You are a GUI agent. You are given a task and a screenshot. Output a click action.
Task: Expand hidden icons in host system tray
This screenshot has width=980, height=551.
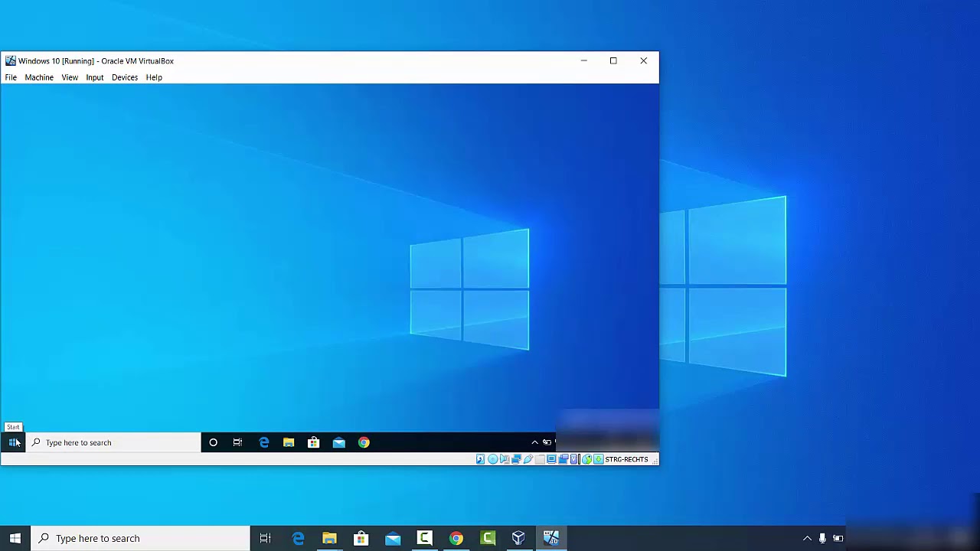point(807,538)
